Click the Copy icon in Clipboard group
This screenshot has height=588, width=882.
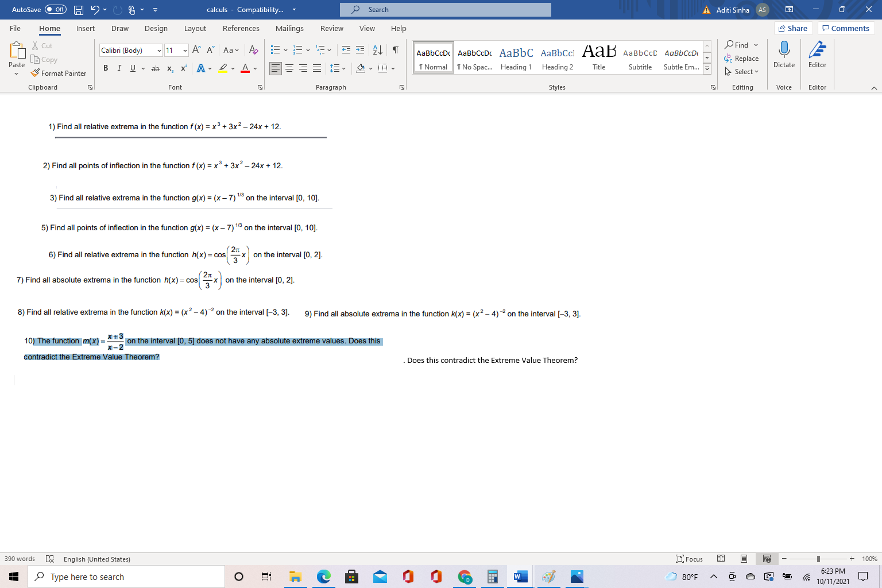44,59
